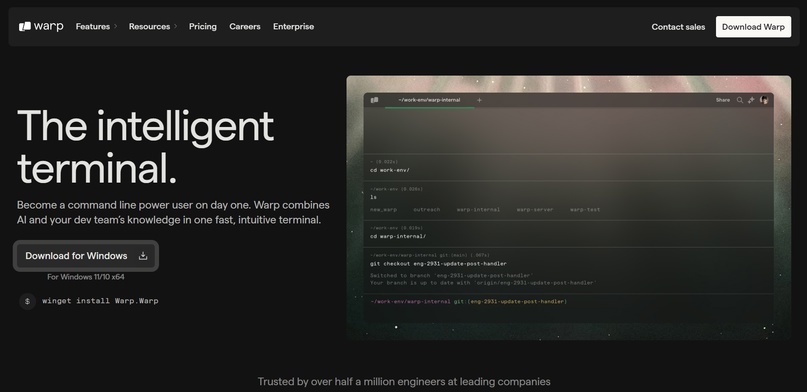Click the dollar prompt icon beside winget command
807x392 pixels.
27,301
